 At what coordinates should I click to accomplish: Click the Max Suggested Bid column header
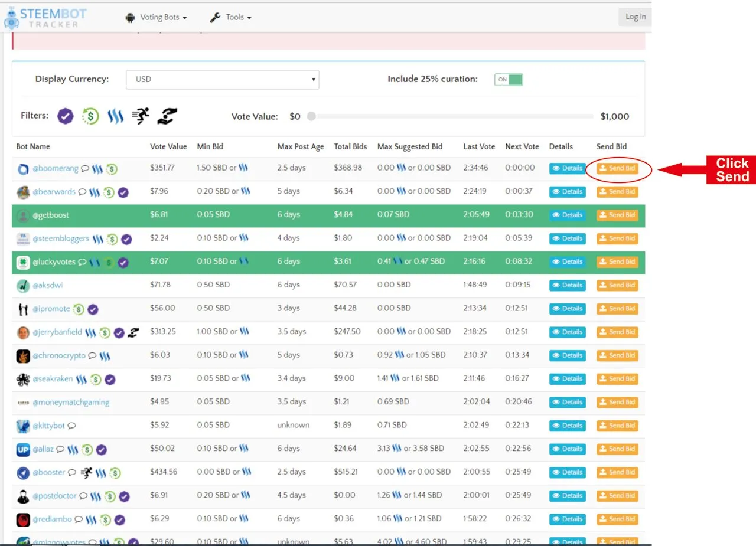pos(410,146)
